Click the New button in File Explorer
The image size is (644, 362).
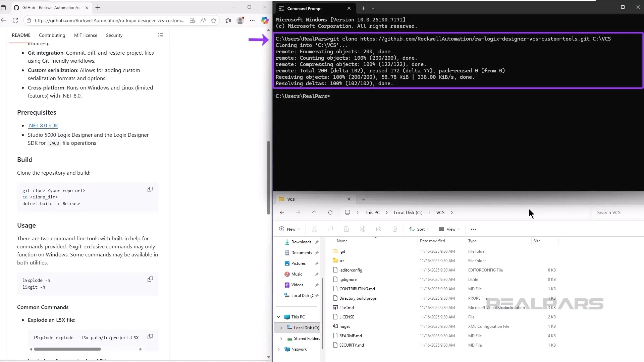tap(289, 229)
